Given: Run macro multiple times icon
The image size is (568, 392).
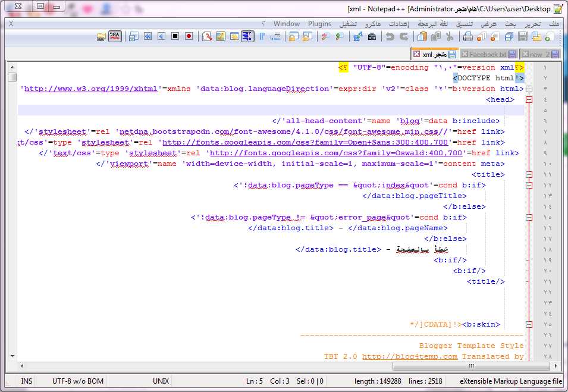Looking at the screenshot, I should click(148, 36).
